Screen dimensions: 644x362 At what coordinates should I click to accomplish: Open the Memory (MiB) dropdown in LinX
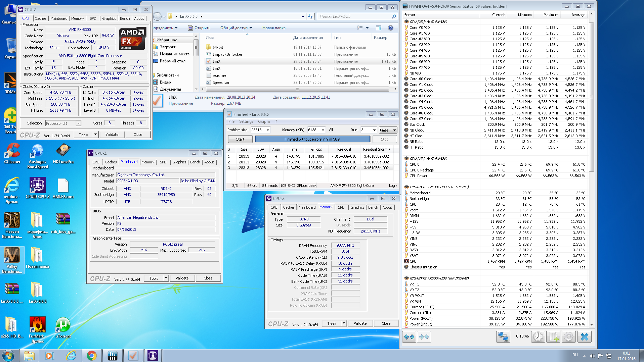point(323,130)
